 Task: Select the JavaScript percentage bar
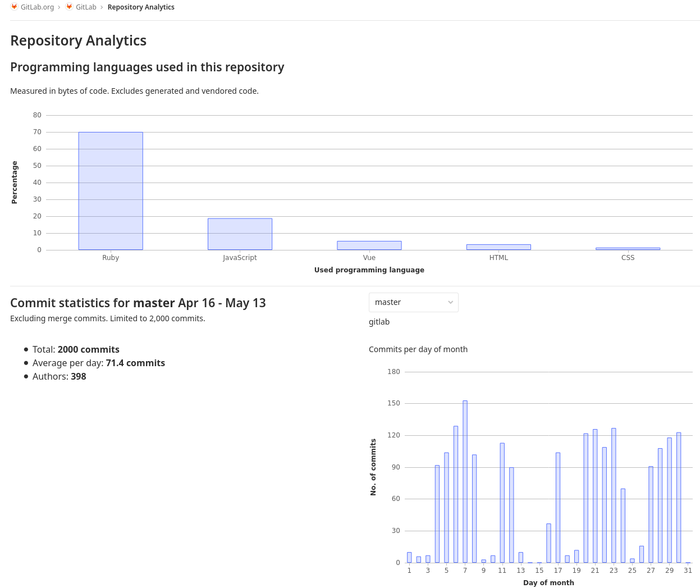point(240,233)
